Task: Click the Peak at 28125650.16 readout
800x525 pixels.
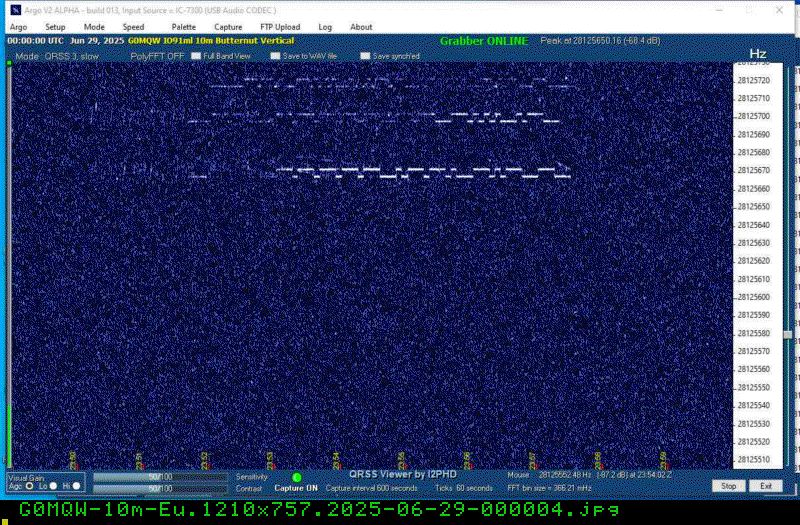Action: coord(600,41)
